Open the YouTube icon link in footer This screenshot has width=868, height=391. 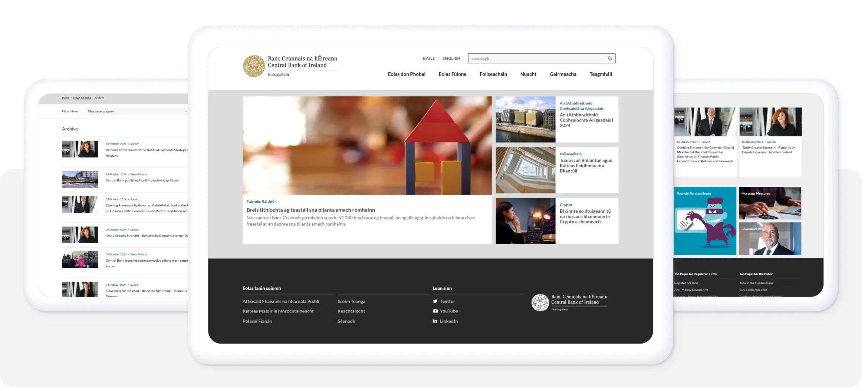click(x=435, y=311)
